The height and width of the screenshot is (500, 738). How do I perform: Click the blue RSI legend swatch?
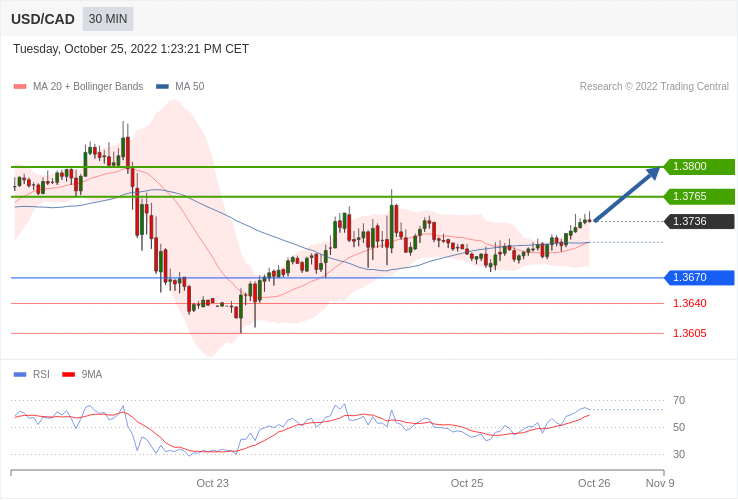20,375
